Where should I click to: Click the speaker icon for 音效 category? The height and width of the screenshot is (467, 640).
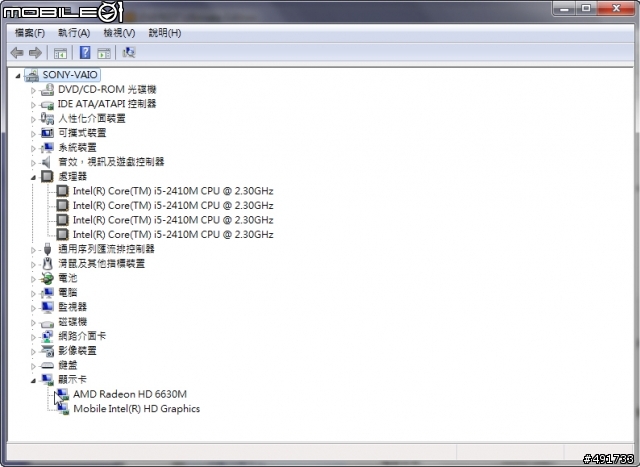click(47, 162)
